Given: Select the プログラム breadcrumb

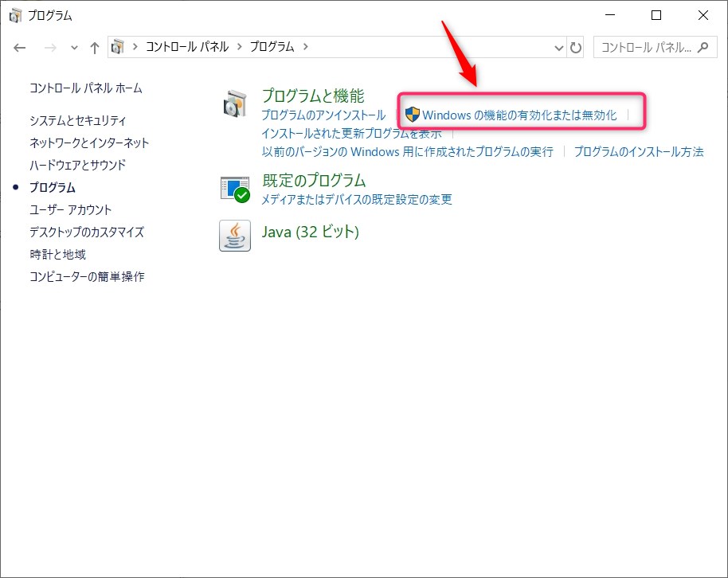Looking at the screenshot, I should (272, 46).
